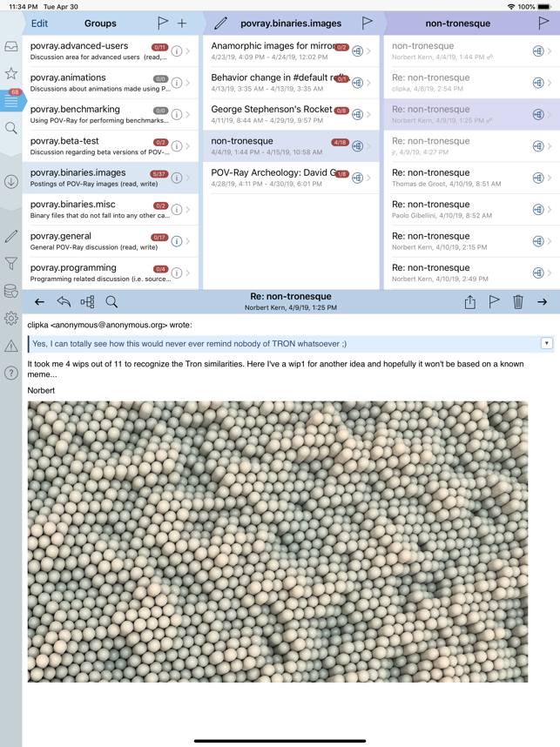
Task: Tap the flag icon in Groups header
Action: pos(163,23)
